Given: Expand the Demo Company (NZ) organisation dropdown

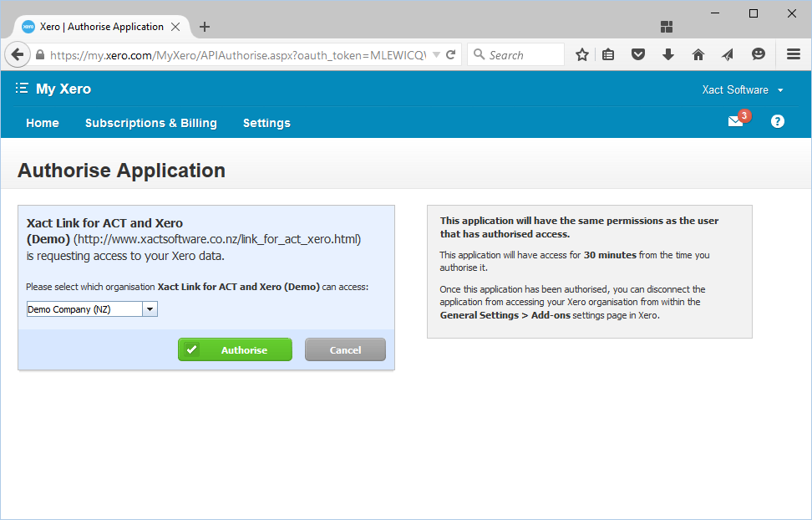Looking at the screenshot, I should (150, 309).
